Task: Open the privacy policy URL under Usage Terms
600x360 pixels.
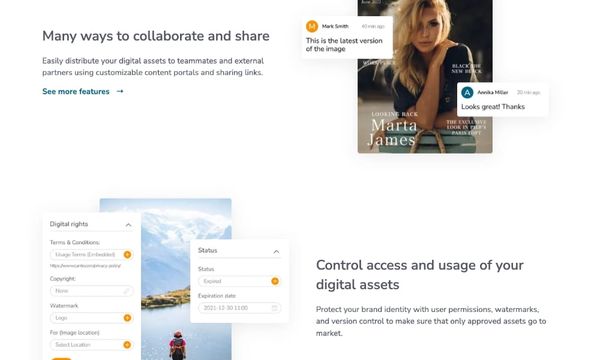Action: 85,266
